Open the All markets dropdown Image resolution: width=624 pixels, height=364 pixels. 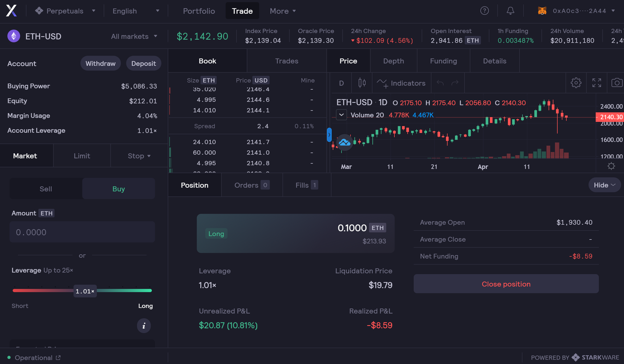click(134, 36)
